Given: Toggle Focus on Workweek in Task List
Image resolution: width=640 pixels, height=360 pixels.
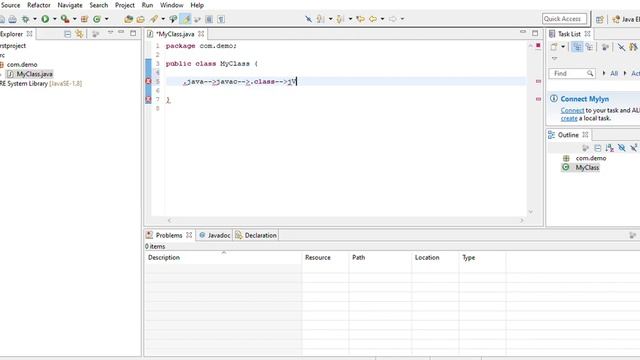Looking at the screenshot, I should (x=605, y=47).
